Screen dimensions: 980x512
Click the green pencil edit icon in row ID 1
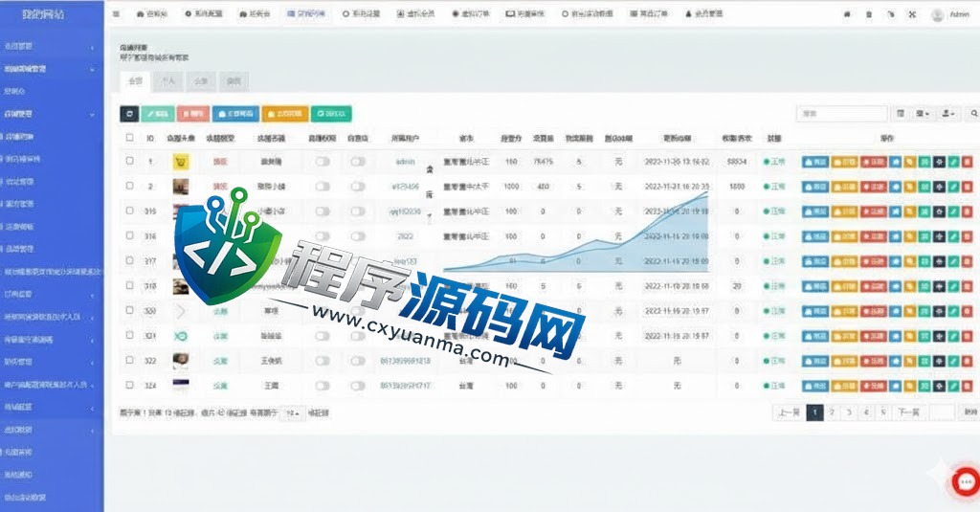point(953,162)
